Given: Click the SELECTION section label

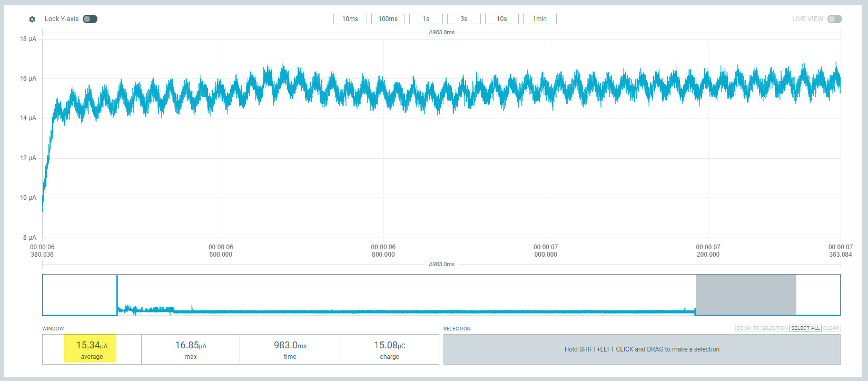Looking at the screenshot, I should coord(457,328).
